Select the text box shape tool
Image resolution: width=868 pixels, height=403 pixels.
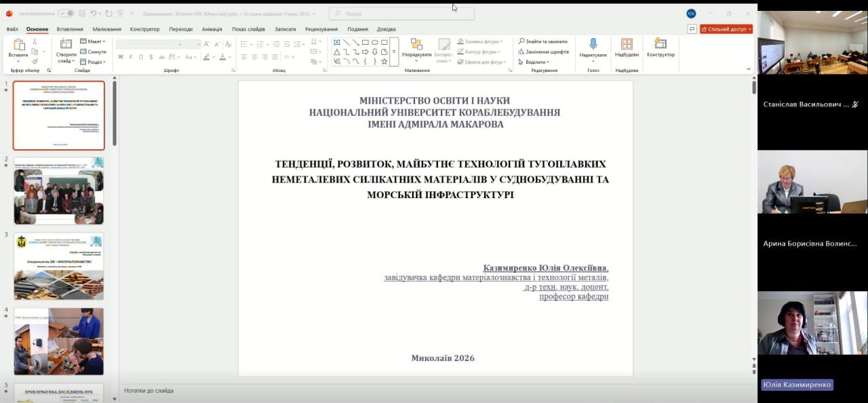click(x=337, y=42)
